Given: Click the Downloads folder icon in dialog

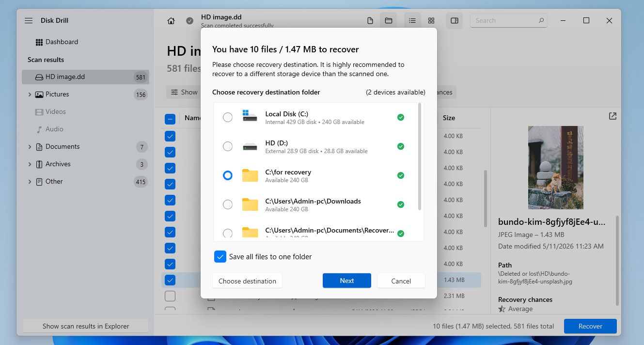Looking at the screenshot, I should click(x=250, y=204).
